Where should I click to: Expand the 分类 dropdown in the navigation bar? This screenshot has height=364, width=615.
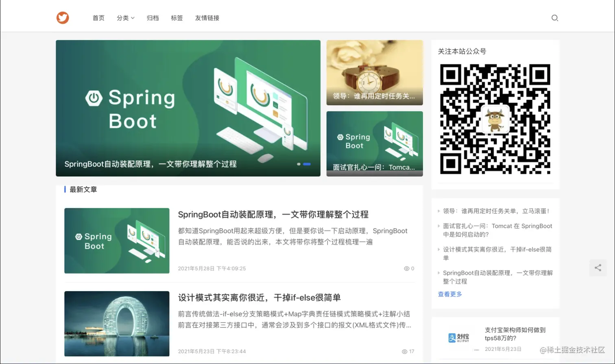coord(125,18)
